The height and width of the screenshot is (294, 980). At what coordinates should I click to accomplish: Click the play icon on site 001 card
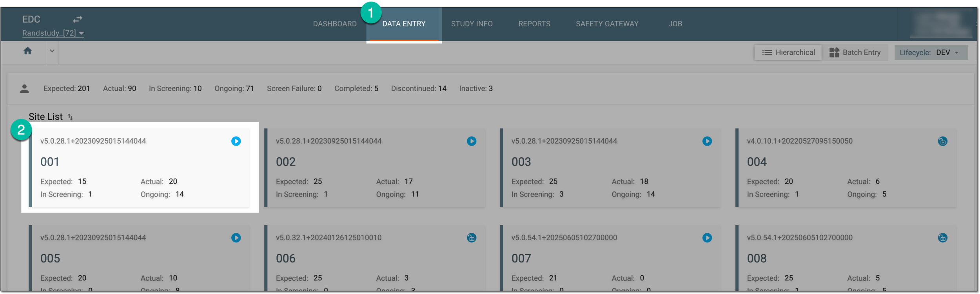pyautogui.click(x=236, y=141)
